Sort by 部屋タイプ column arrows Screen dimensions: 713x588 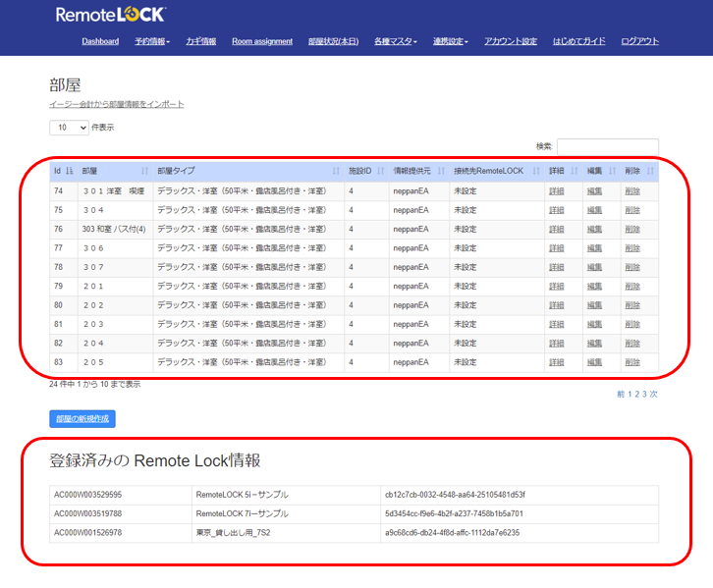coord(336,171)
